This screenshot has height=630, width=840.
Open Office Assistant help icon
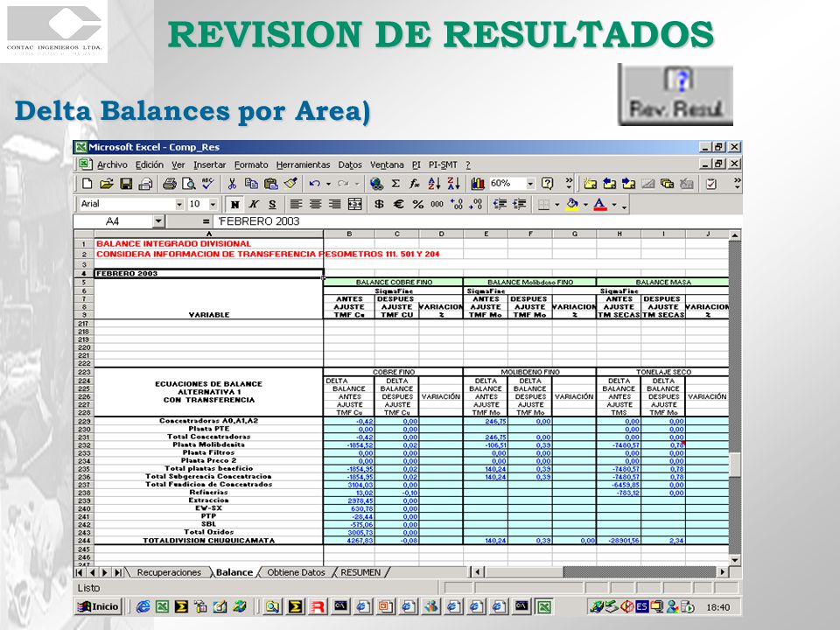click(x=547, y=184)
